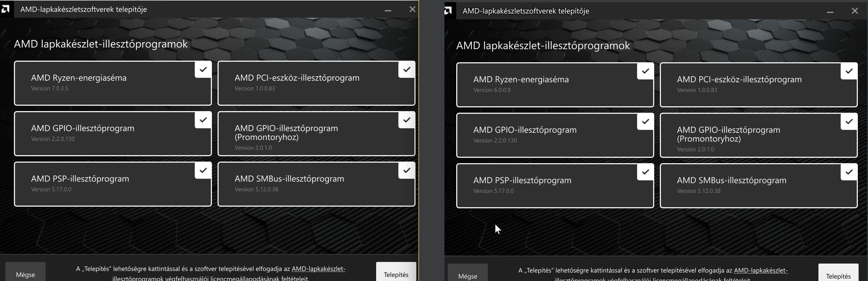Toggle AMD GPIO-illesztőprogram 2.2.0.130 checkbox in right window

click(x=645, y=122)
